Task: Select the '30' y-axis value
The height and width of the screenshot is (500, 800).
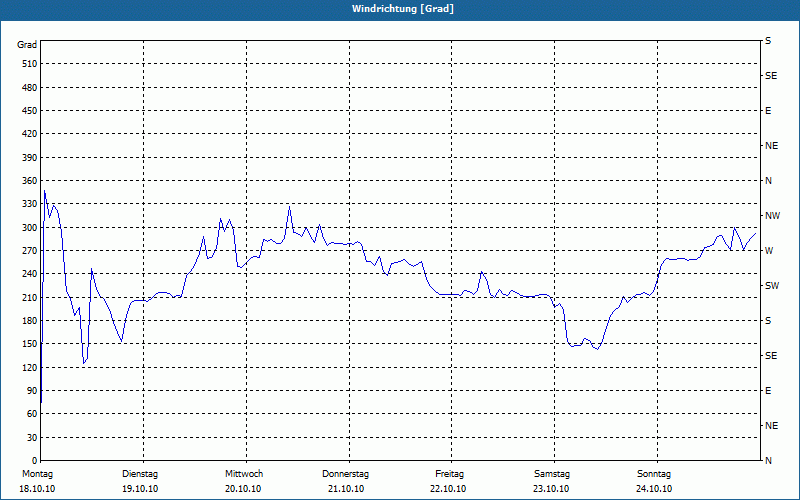Action: pos(32,438)
